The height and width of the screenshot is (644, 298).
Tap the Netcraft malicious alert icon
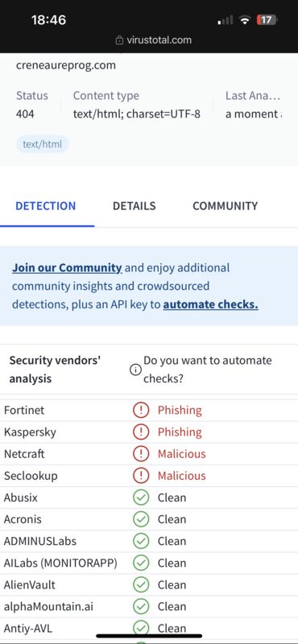point(141,454)
